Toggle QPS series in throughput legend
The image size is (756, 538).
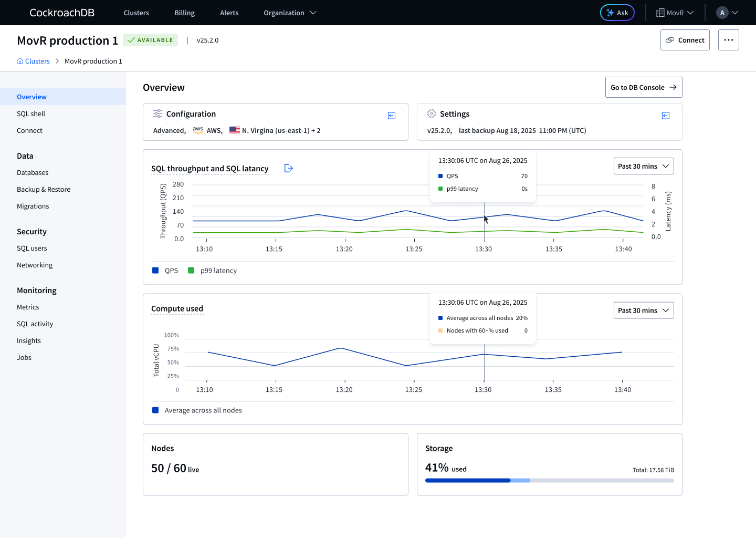(x=165, y=271)
